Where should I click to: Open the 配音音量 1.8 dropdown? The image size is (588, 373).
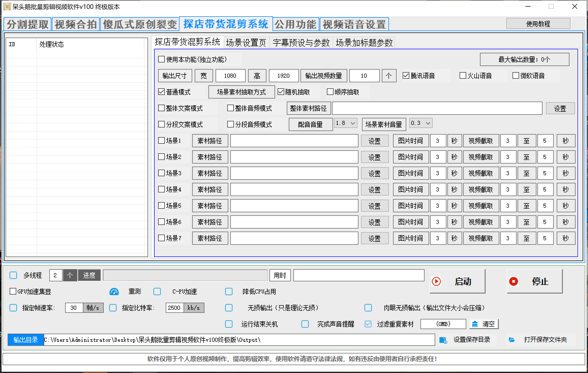point(353,123)
